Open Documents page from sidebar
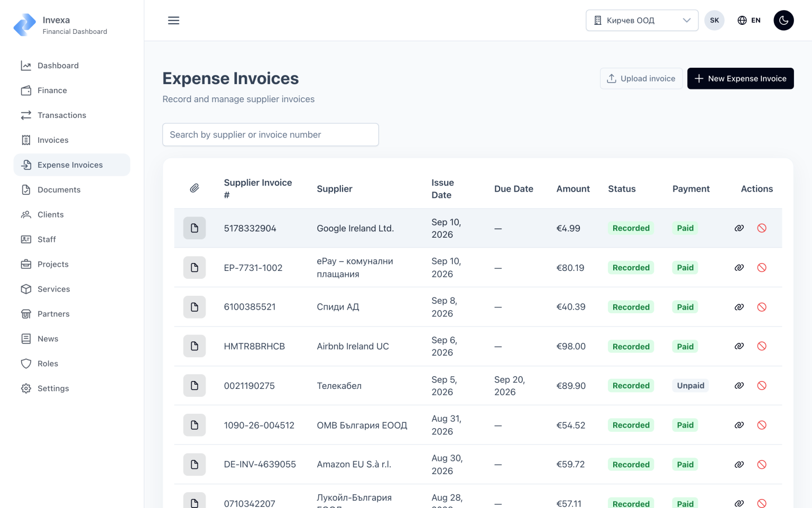The width and height of the screenshot is (812, 508). (72, 190)
